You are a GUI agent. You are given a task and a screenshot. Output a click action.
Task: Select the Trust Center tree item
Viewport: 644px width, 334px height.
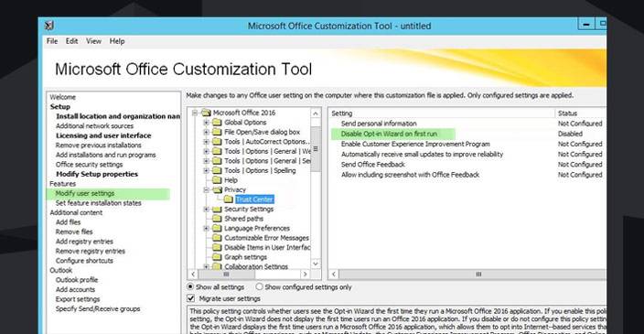[x=254, y=199]
